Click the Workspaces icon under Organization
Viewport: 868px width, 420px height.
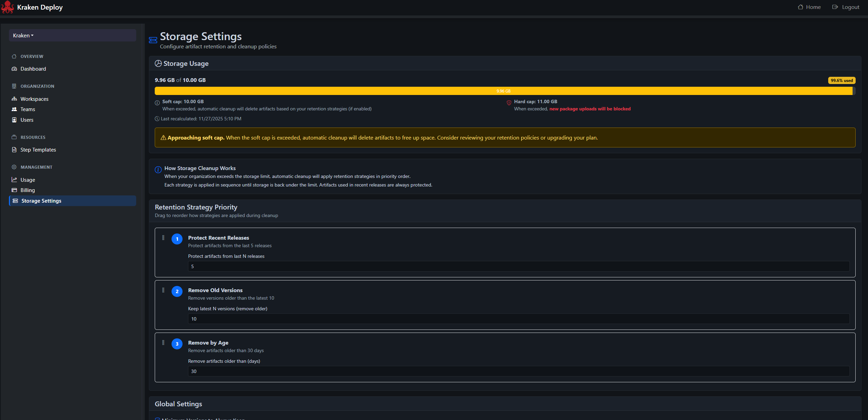click(x=14, y=99)
